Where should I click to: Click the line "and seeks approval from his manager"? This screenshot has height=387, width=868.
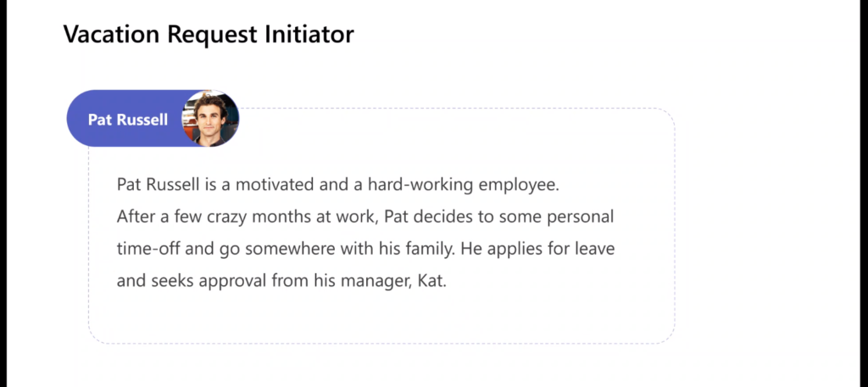pos(281,281)
